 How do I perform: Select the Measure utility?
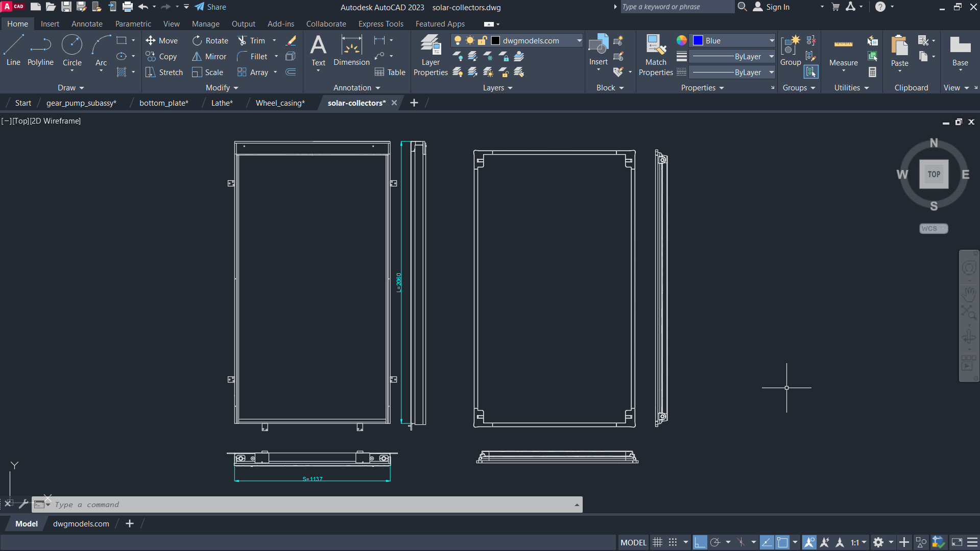click(843, 51)
